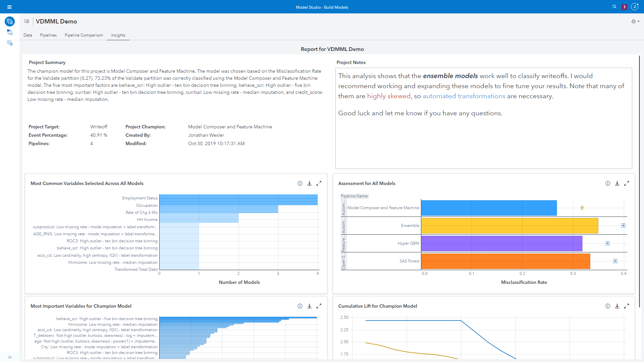Click the projects list icon beside VDMML Demo

coord(27,21)
